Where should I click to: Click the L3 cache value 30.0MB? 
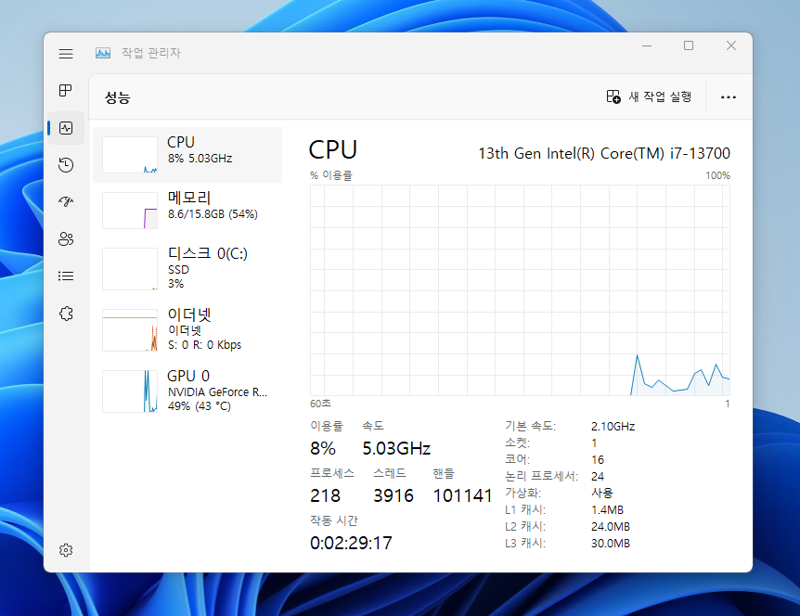click(x=610, y=543)
